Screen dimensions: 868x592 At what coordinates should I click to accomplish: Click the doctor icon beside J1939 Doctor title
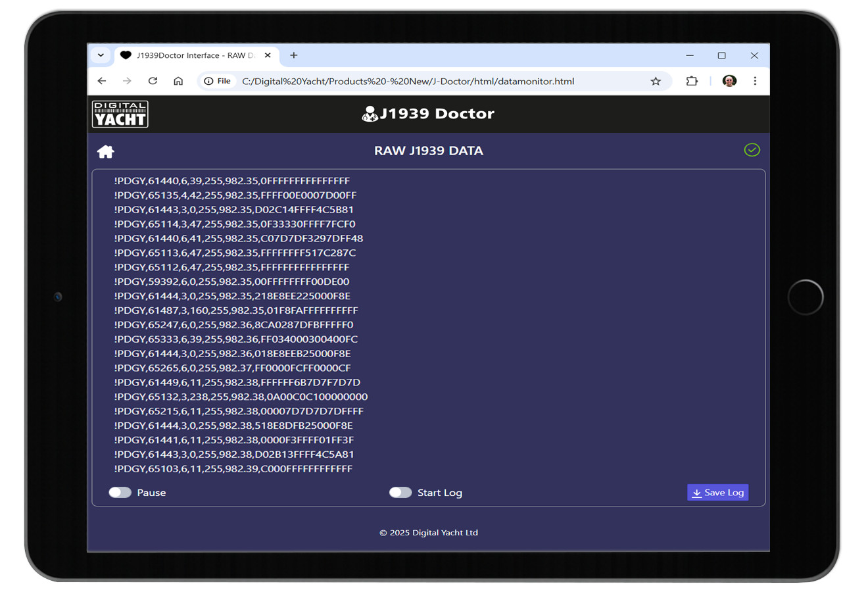[x=370, y=114]
